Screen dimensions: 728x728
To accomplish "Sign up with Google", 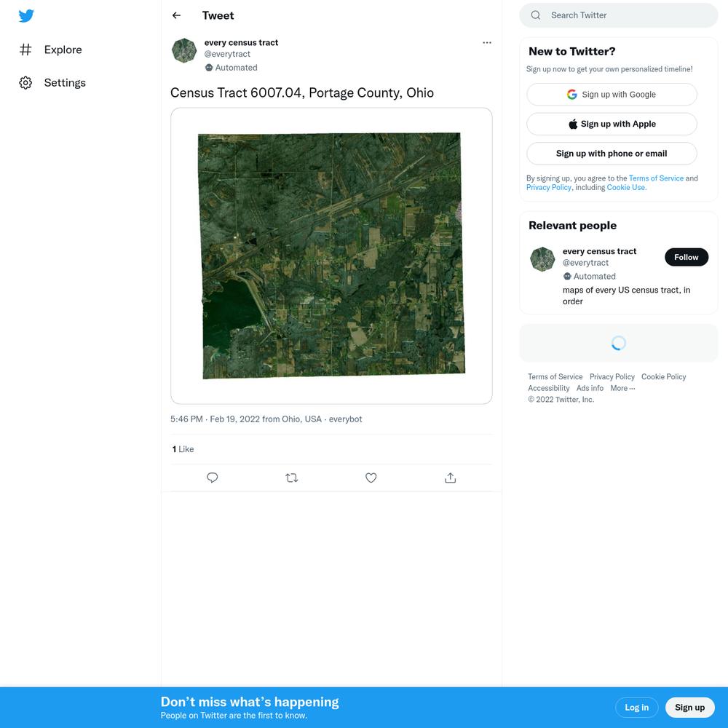I will point(612,95).
